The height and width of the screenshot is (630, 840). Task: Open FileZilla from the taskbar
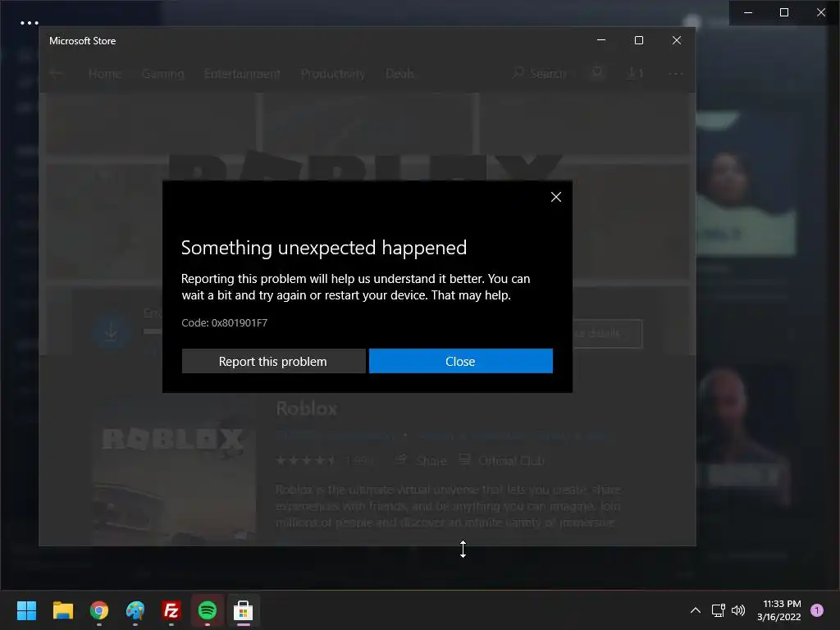pos(171,610)
